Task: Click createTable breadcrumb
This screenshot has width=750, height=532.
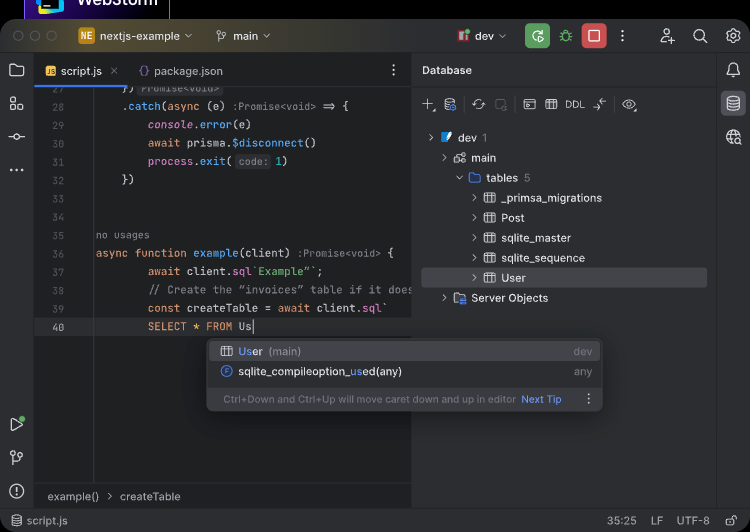Action: tap(150, 497)
